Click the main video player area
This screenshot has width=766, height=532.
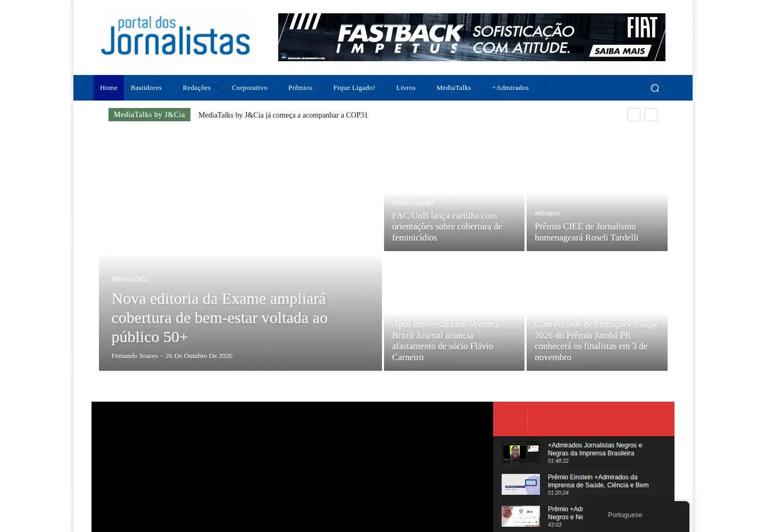[292, 467]
